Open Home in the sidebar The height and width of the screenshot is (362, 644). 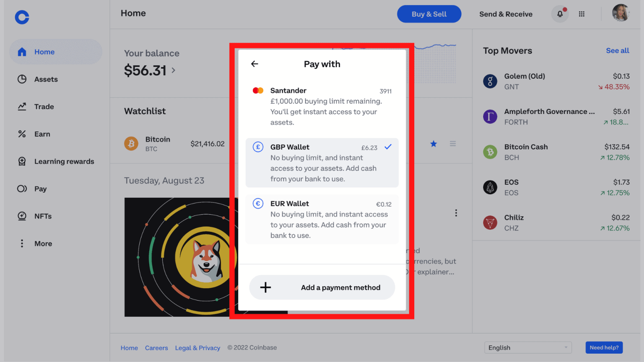tap(56, 52)
